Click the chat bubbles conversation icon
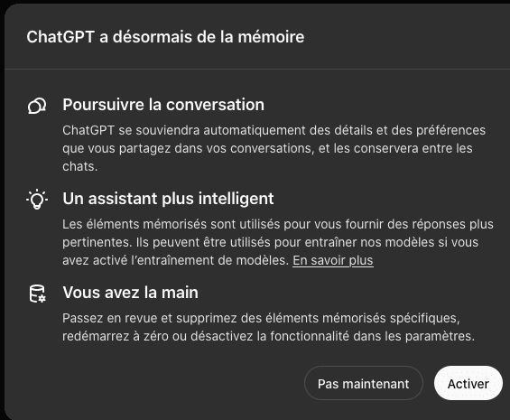 (37, 106)
